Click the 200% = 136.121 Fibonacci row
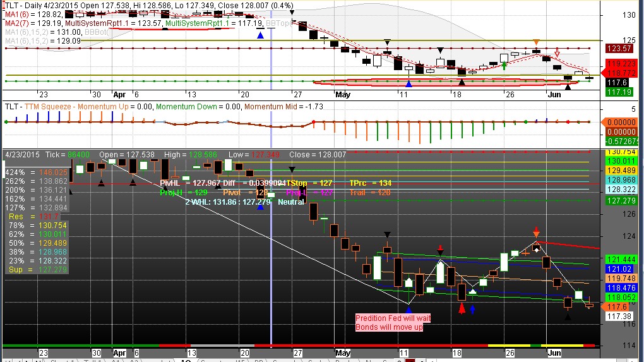The height and width of the screenshot is (362, 644). [x=36, y=190]
